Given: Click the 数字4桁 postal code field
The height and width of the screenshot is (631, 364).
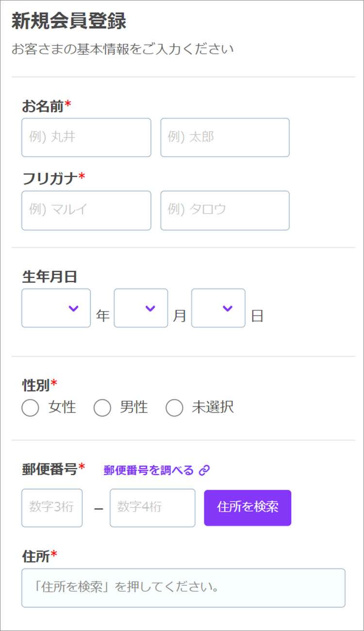Looking at the screenshot, I should click(x=152, y=508).
